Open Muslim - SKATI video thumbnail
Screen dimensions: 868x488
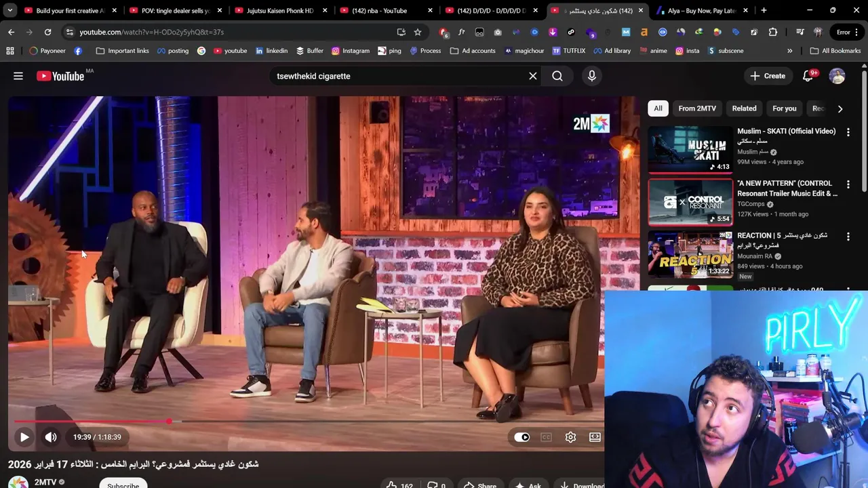690,150
